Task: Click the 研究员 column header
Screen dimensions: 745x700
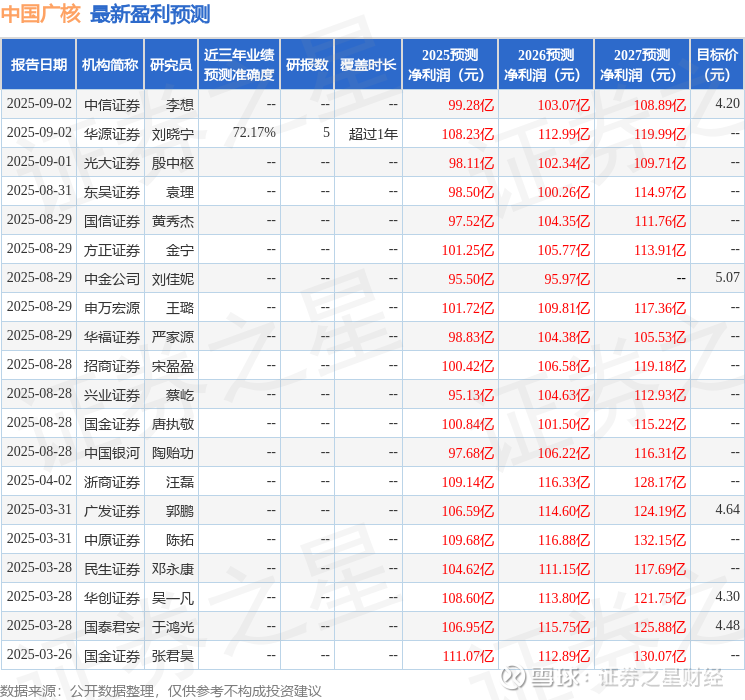Action: point(171,65)
